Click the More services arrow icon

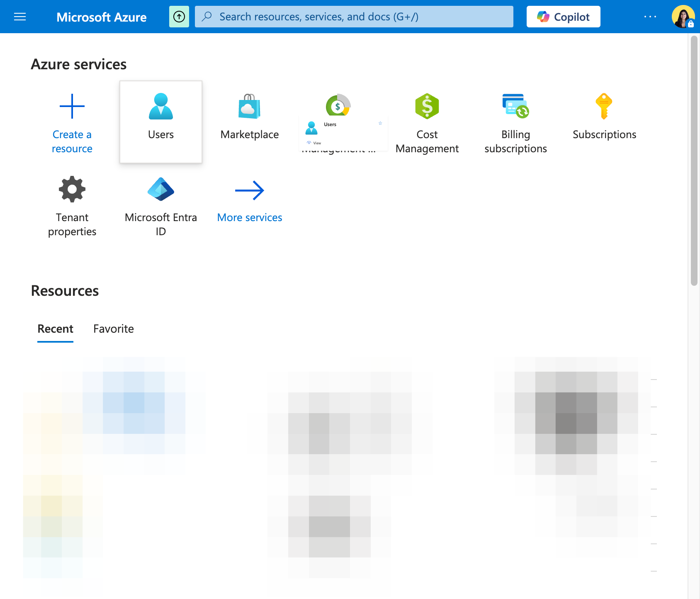[250, 190]
